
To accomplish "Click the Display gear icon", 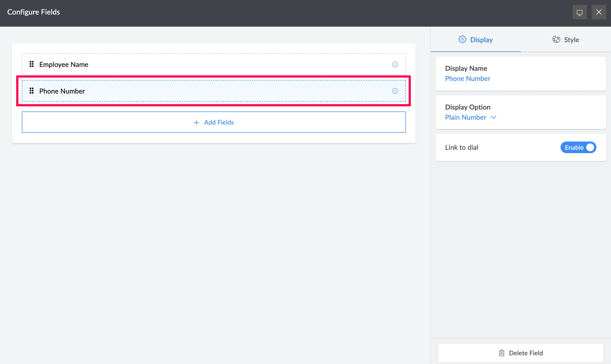I will click(462, 40).
